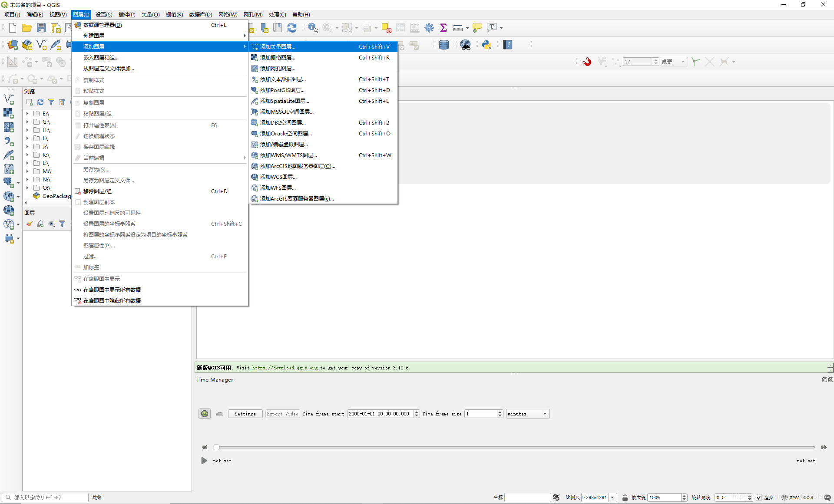Open Measure tool dropdown arrow
This screenshot has height=504, width=834.
pos(467,28)
